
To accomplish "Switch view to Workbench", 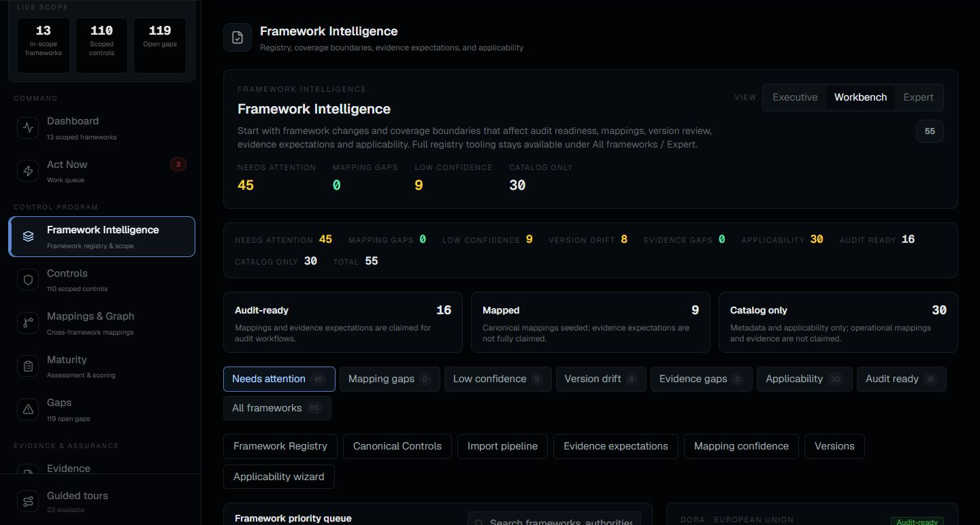I will pos(860,97).
